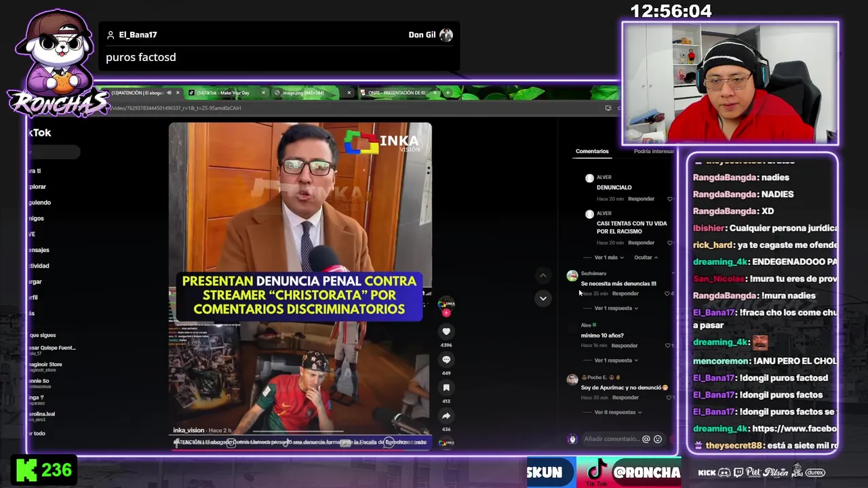Close the image.png browser tab
Viewport: 868px width, 488px height.
coord(349,92)
